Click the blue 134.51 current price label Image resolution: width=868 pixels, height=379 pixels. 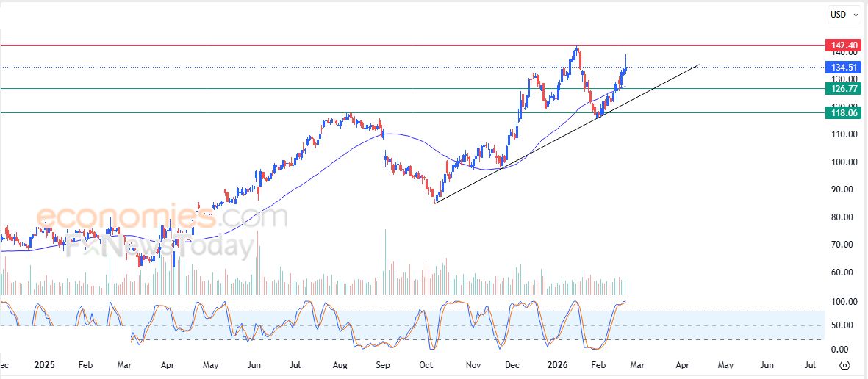(842, 67)
